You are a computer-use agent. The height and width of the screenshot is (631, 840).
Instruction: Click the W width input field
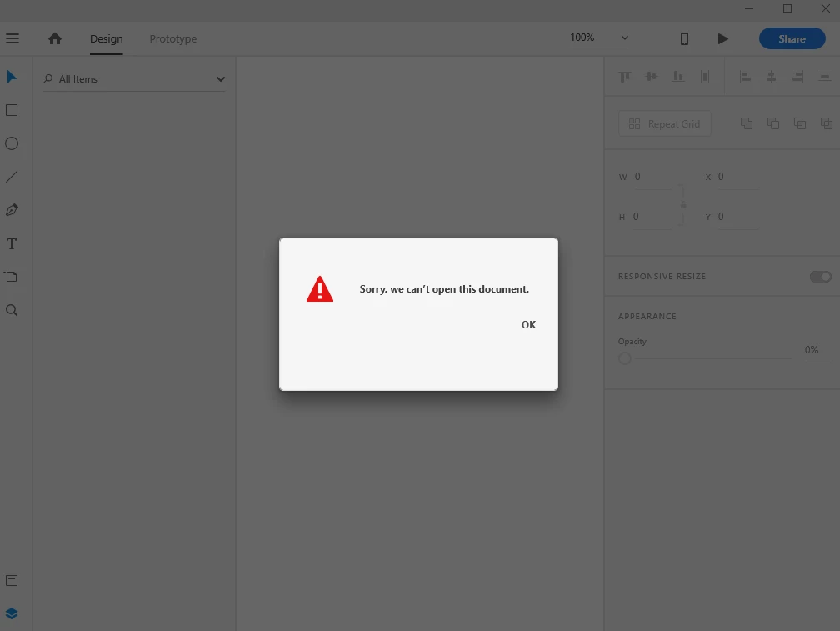coord(652,177)
